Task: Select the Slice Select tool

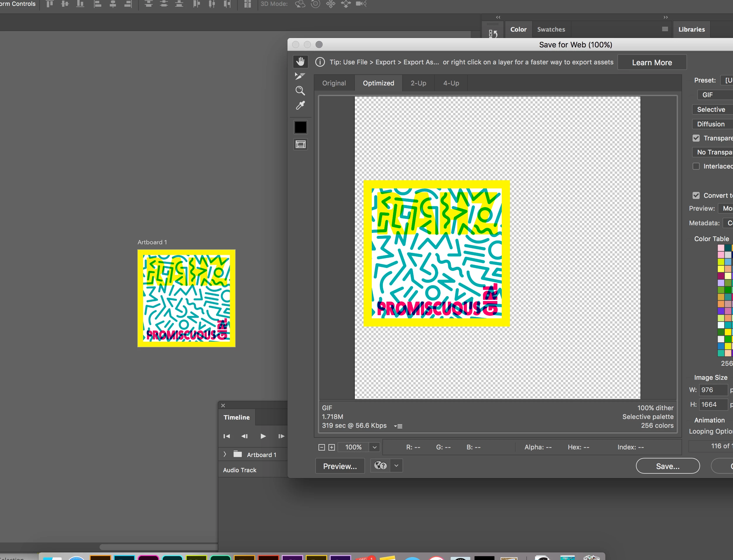Action: pos(300,76)
